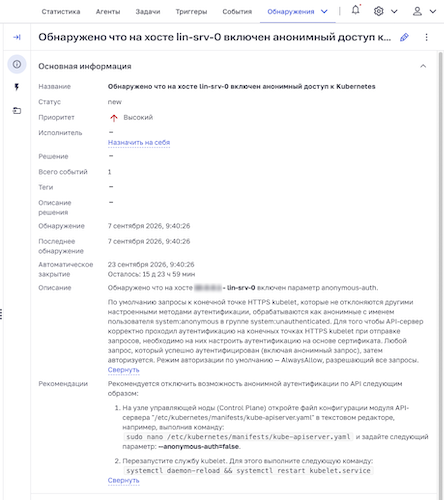444x500 pixels.
Task: Click the auto-close date 23 сентября 2026
Action: (x=151, y=265)
